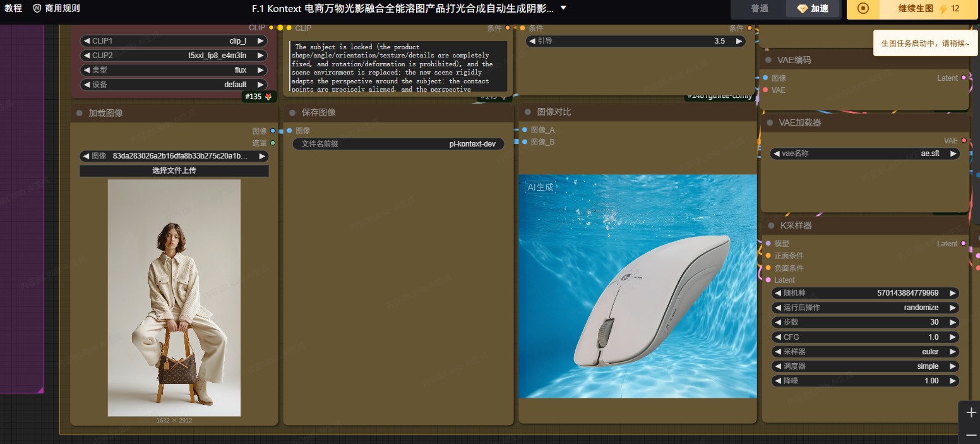The height and width of the screenshot is (444, 980).
Task: Open the 教程 menu item
Action: click(13, 8)
